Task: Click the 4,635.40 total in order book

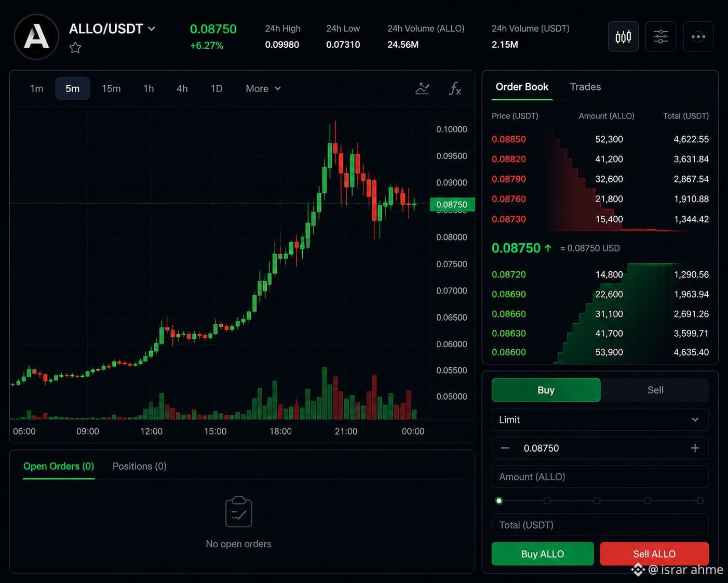Action: 691,352
